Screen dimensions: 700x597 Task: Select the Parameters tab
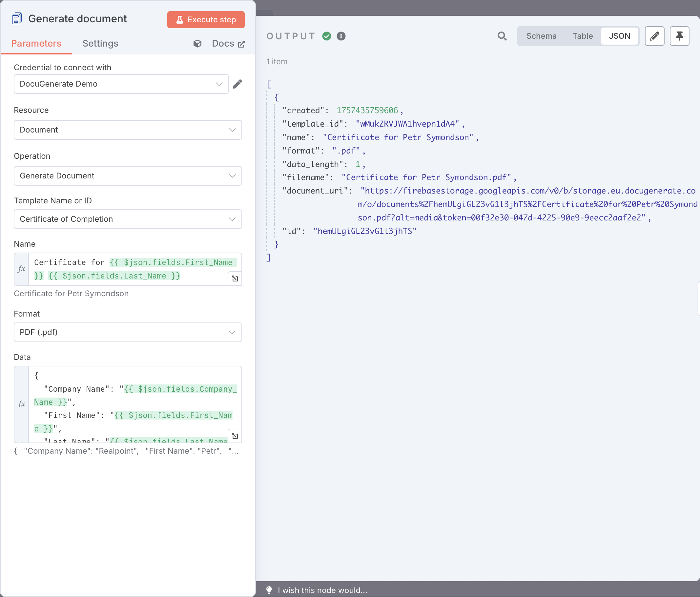[36, 44]
